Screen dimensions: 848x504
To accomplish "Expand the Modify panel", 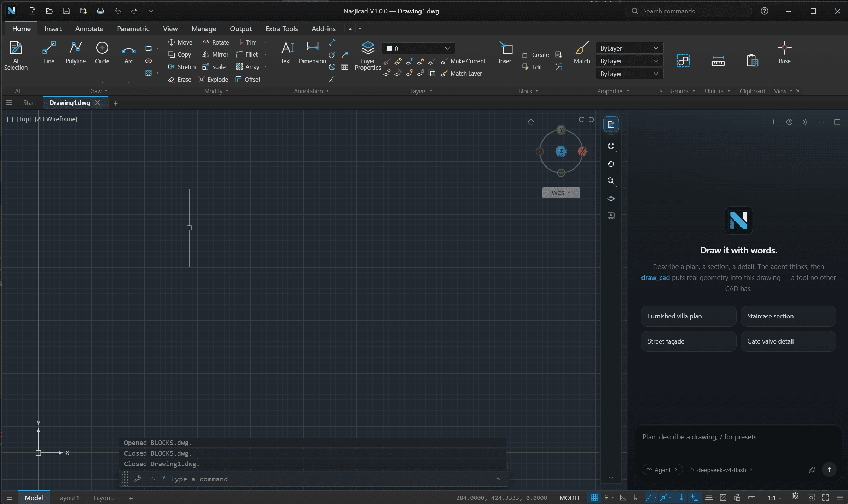I will coord(216,91).
